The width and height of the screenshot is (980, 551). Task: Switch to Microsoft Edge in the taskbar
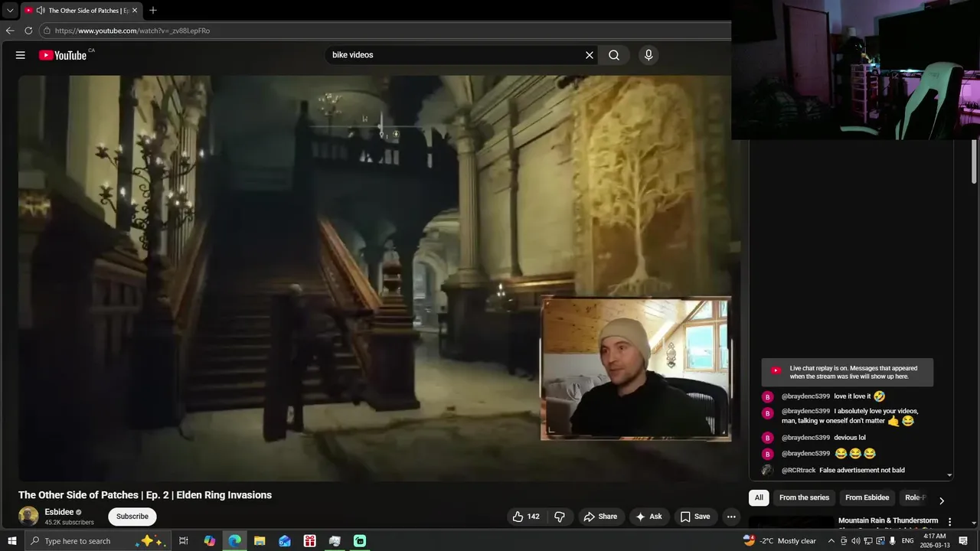click(x=235, y=541)
